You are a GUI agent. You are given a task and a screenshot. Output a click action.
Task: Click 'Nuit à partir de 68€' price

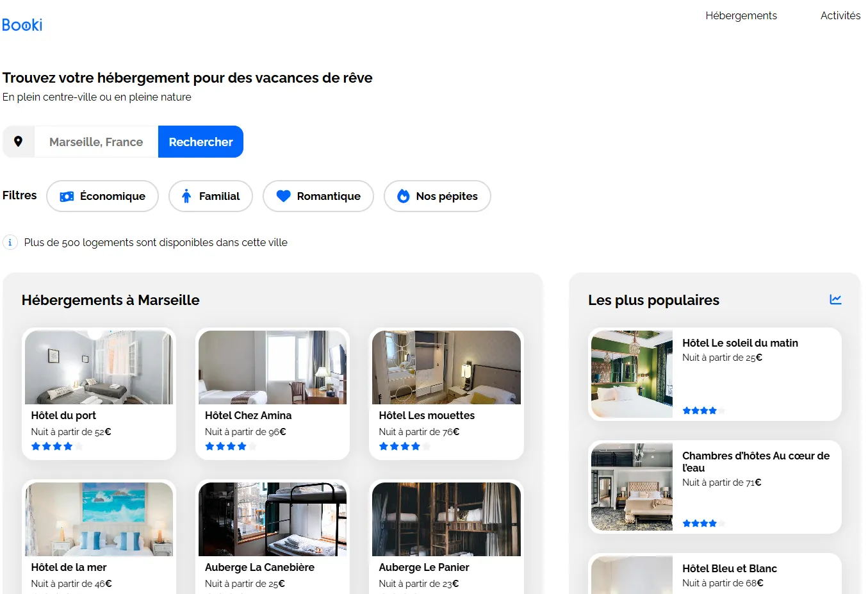tap(723, 583)
